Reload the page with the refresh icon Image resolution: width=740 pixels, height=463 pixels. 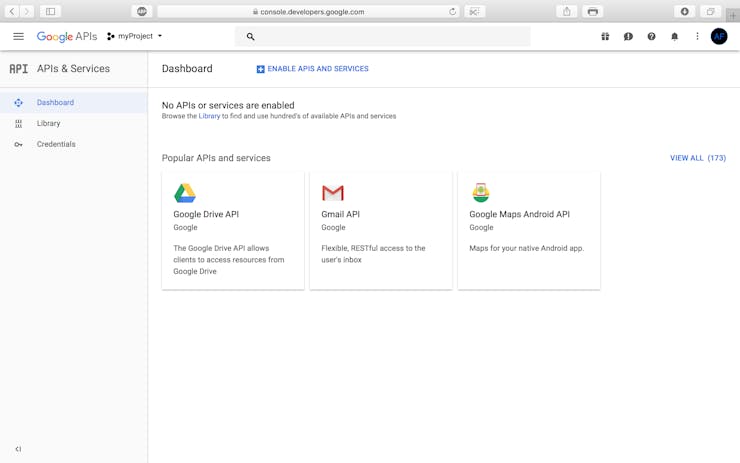point(452,12)
